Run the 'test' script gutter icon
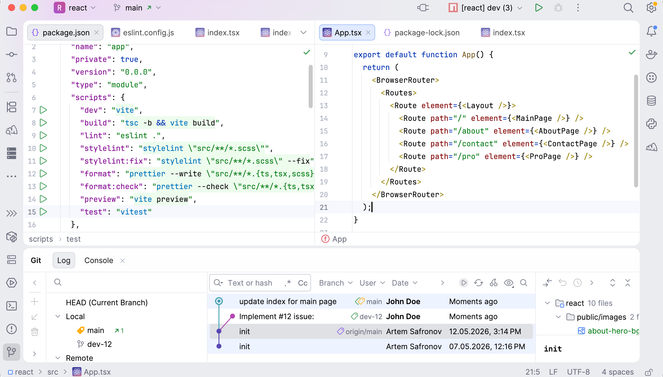This screenshot has height=377, width=663. click(x=43, y=212)
